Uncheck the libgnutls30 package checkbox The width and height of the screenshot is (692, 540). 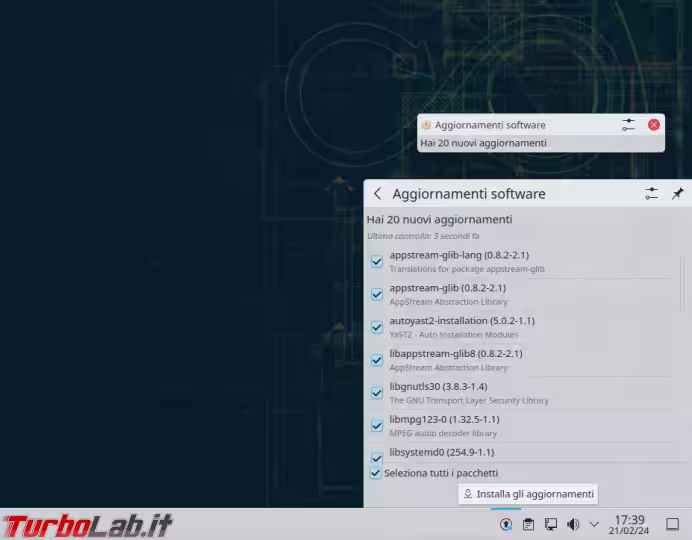tap(377, 392)
